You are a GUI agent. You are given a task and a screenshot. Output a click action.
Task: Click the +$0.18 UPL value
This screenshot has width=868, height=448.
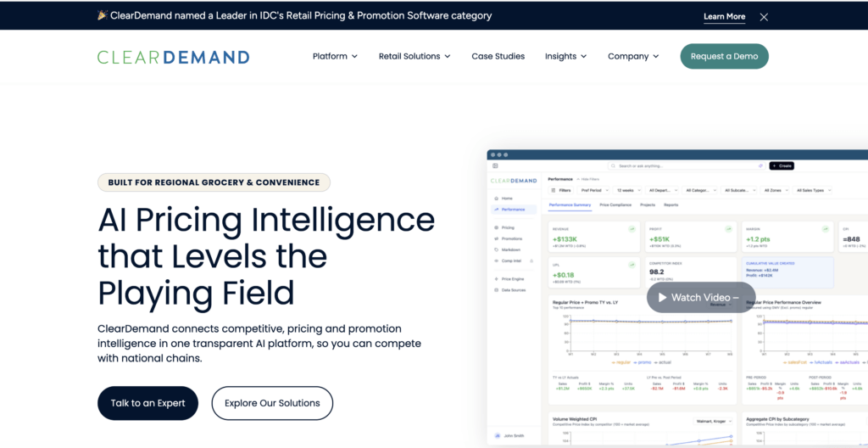pos(564,275)
